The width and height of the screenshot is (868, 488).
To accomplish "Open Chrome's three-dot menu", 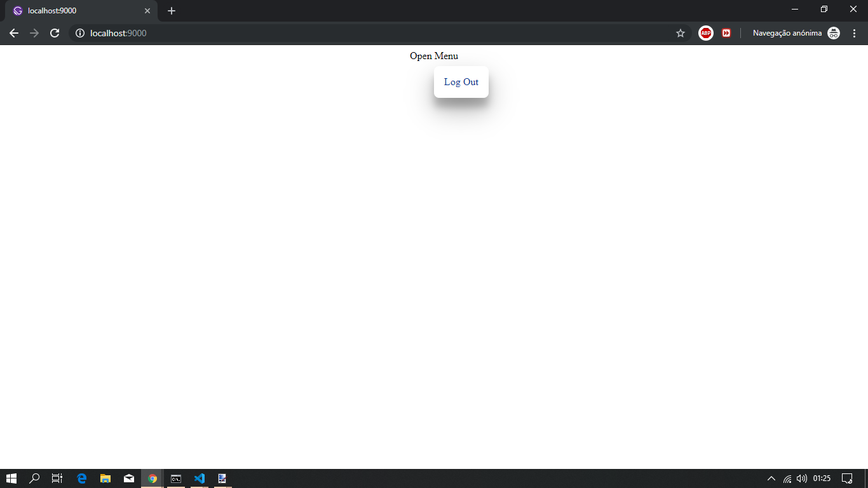I will pyautogui.click(x=854, y=32).
